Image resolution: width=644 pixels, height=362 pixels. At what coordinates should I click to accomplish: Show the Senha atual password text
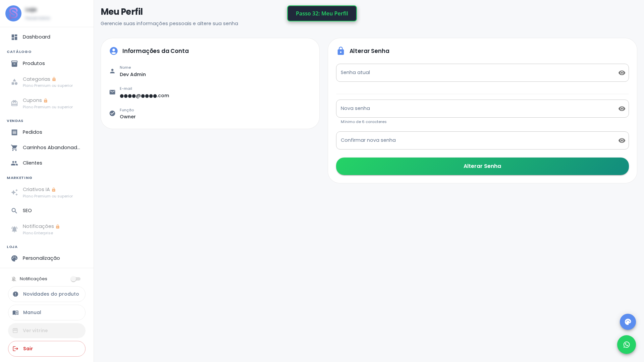click(622, 73)
